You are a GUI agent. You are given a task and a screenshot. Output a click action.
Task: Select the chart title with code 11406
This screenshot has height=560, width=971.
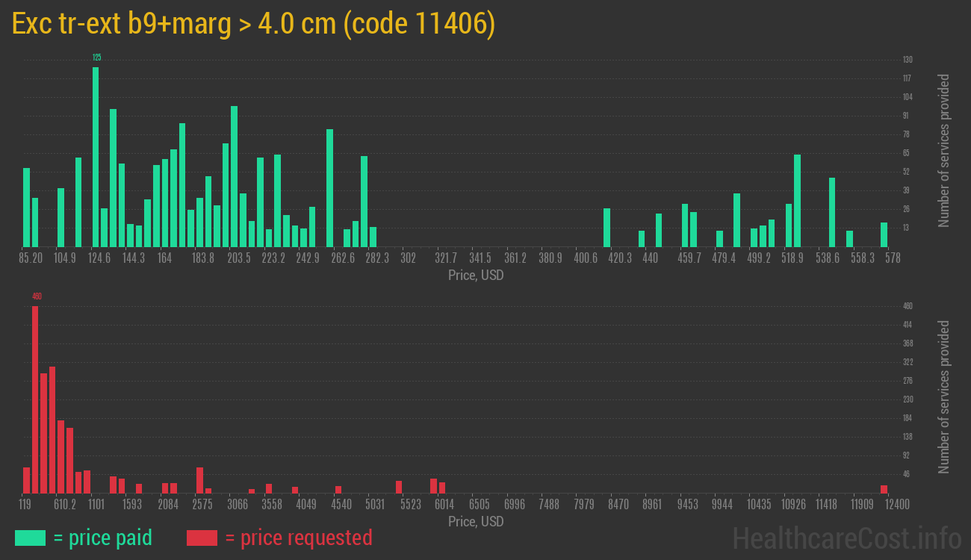254,25
